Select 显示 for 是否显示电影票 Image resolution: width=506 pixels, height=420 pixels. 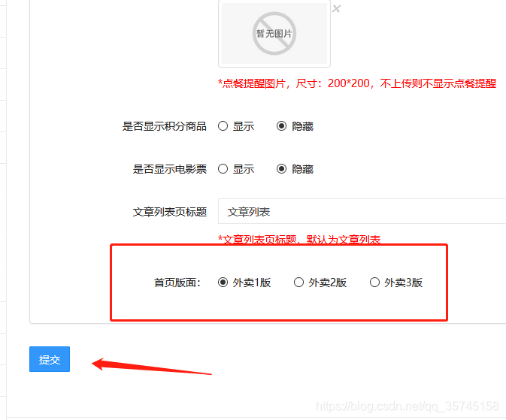tap(223, 169)
